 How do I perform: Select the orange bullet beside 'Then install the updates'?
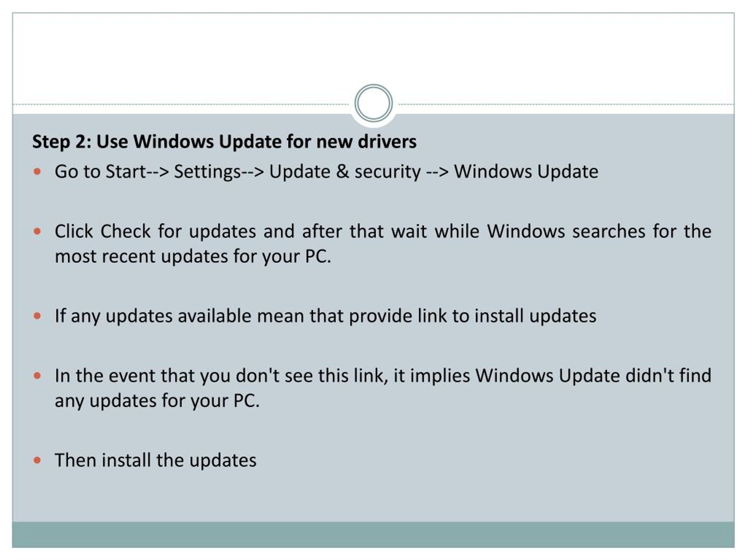coord(37,460)
